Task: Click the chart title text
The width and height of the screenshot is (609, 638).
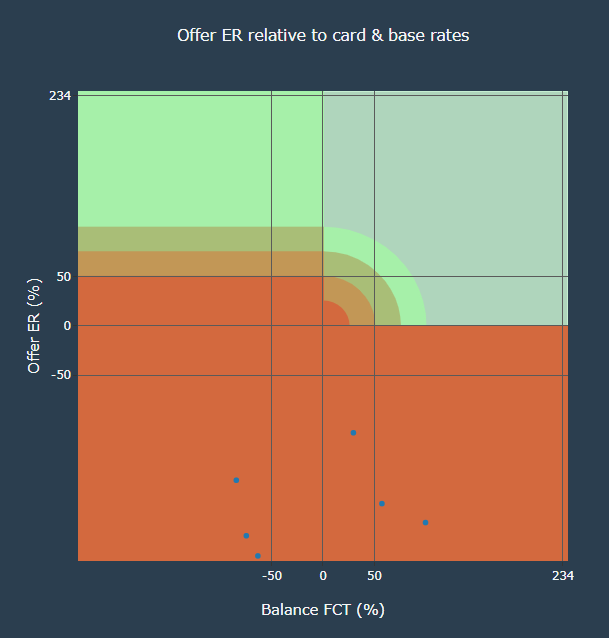Action: (323, 35)
